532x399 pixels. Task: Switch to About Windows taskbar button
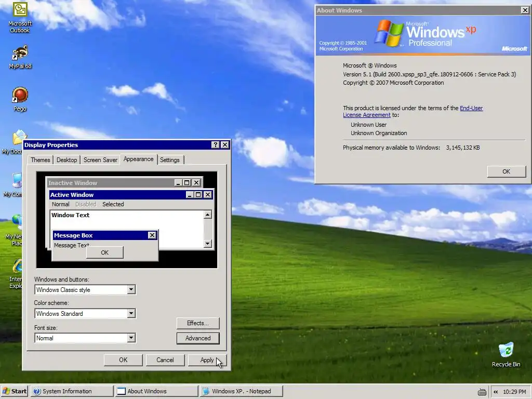156,391
